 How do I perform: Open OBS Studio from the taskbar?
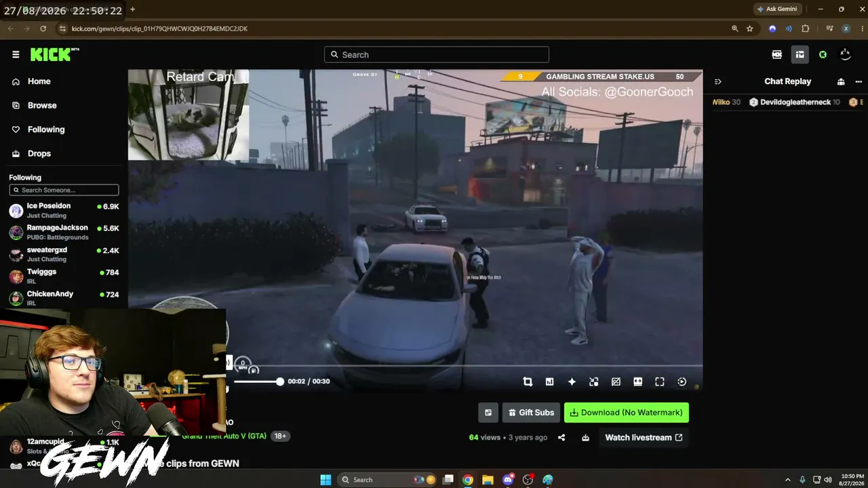[528, 480]
